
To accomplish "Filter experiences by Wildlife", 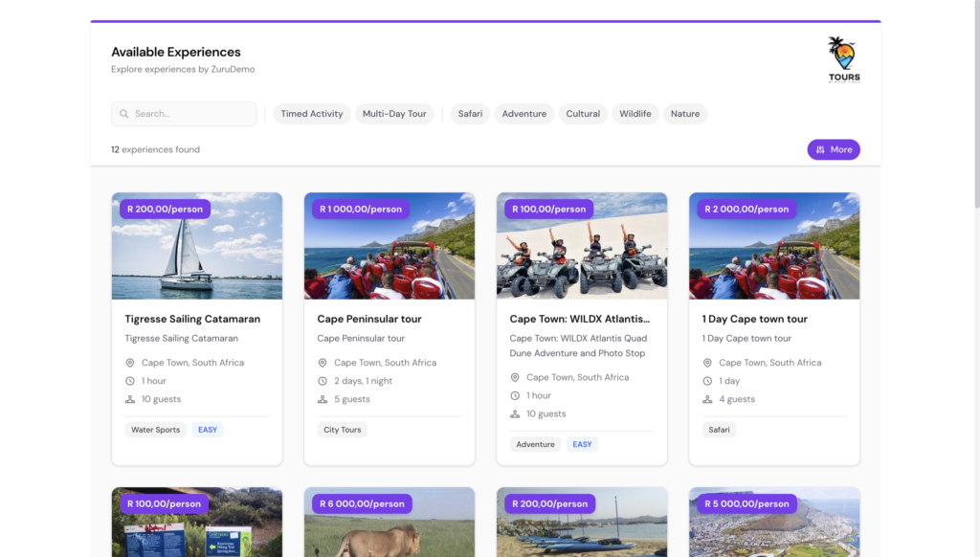I will point(635,114).
